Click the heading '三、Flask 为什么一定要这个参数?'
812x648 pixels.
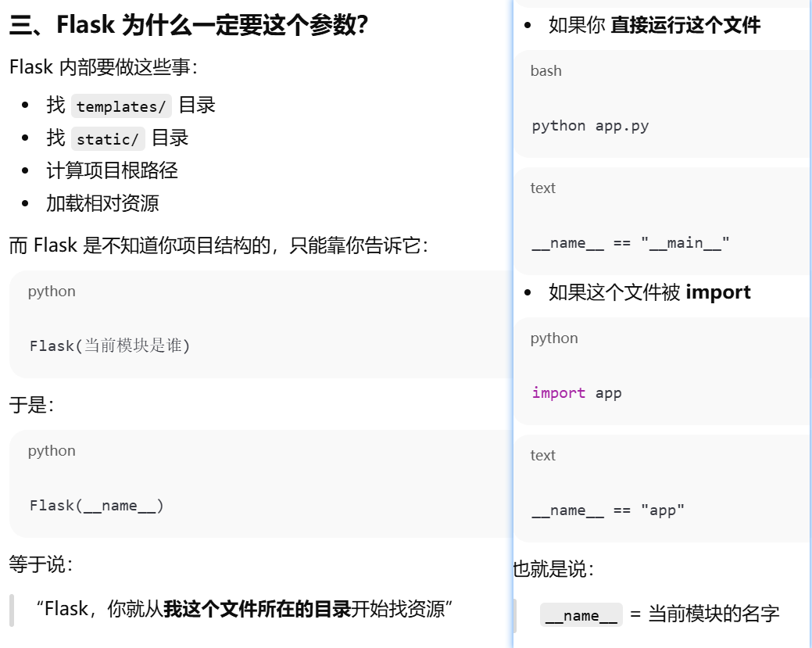point(188,25)
